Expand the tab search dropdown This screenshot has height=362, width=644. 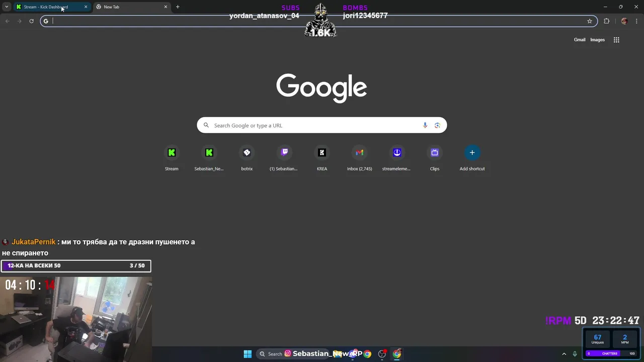point(7,7)
